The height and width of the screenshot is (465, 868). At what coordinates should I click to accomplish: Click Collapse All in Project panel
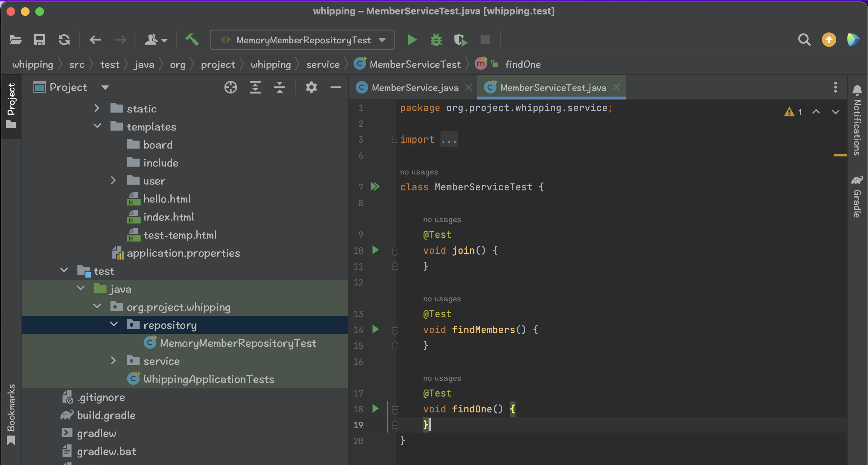pyautogui.click(x=280, y=88)
